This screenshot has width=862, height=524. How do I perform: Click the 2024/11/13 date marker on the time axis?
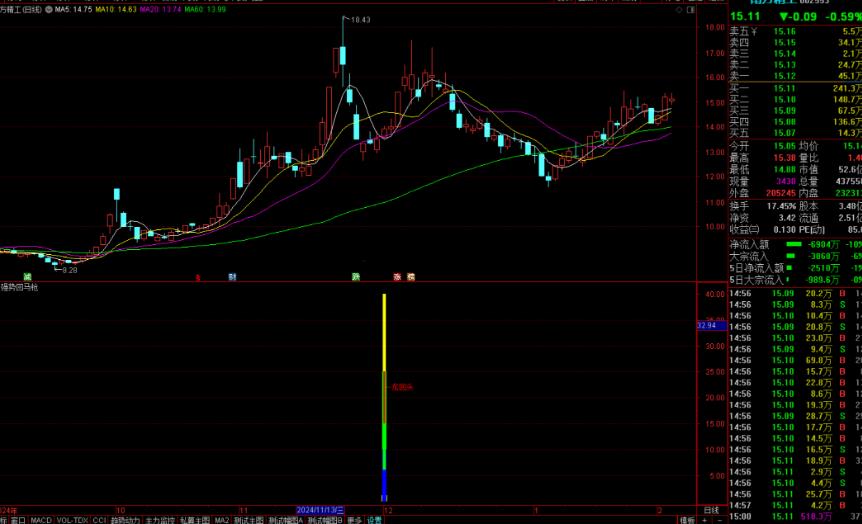coord(320,510)
